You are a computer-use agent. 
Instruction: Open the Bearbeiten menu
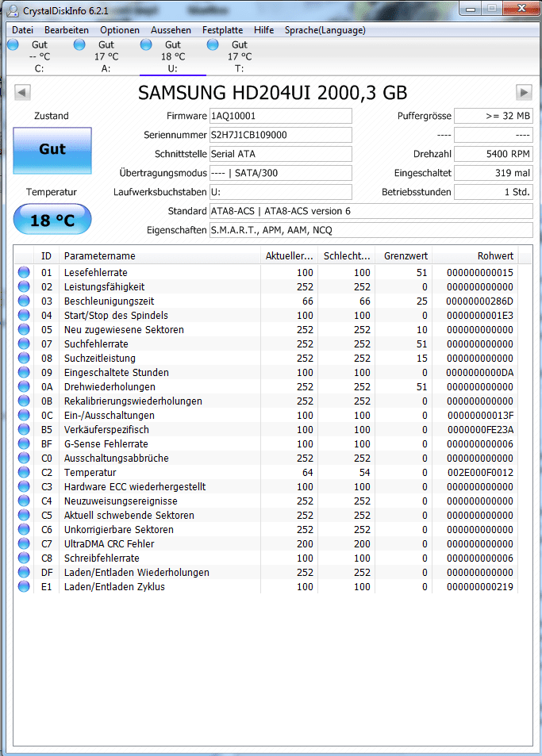67,30
